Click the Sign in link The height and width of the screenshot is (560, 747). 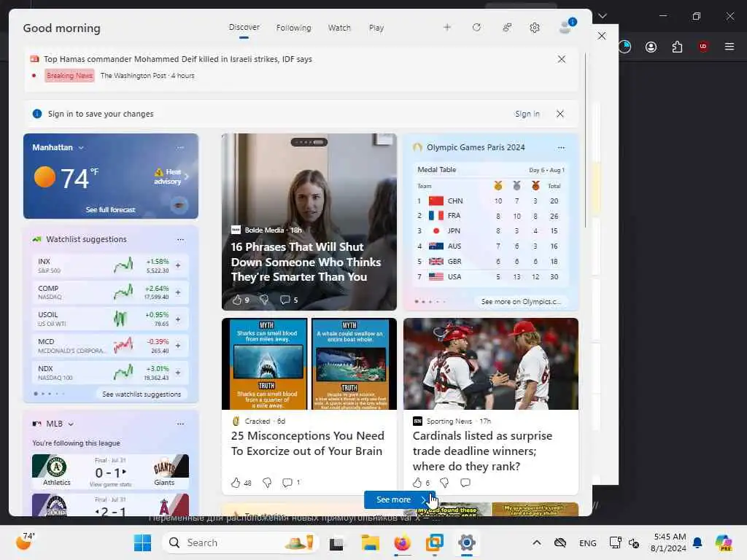(x=527, y=114)
